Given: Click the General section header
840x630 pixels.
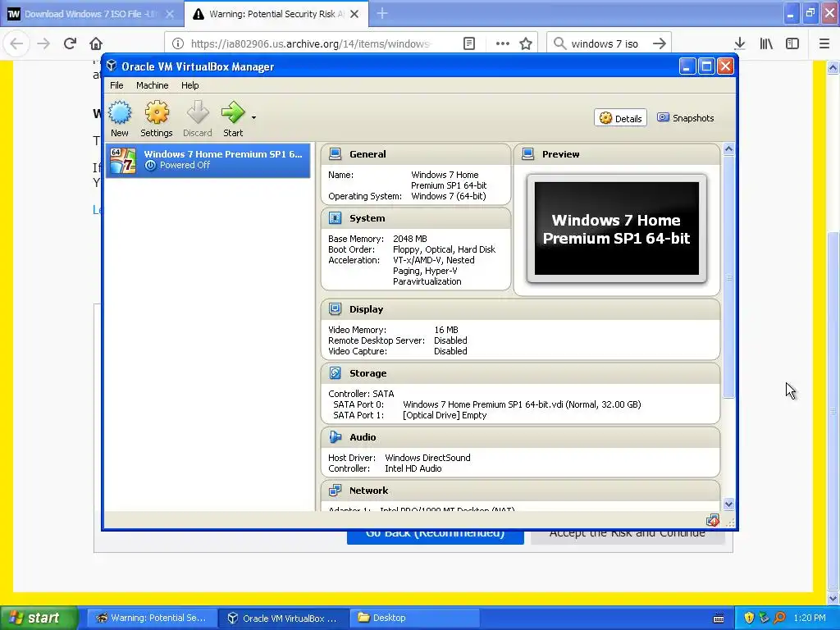Looking at the screenshot, I should click(416, 154).
